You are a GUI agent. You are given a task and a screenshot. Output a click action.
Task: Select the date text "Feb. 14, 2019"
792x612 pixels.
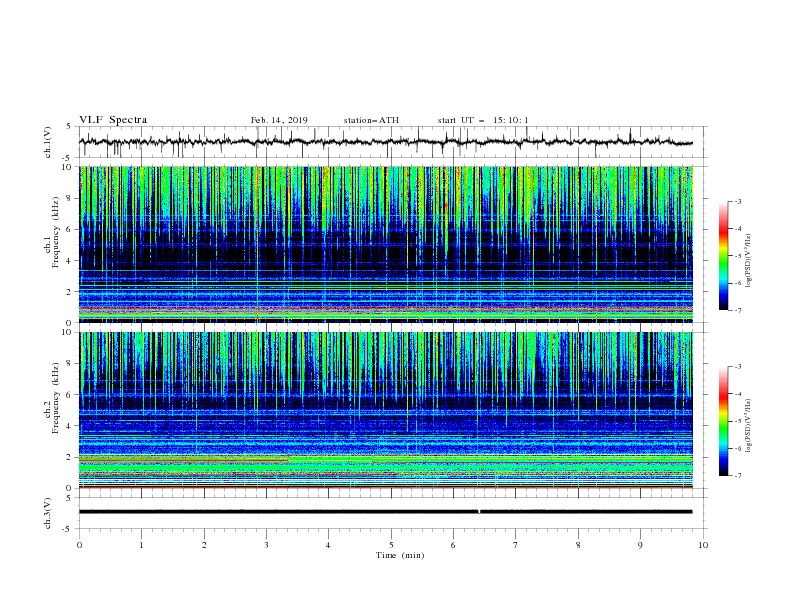(279, 120)
